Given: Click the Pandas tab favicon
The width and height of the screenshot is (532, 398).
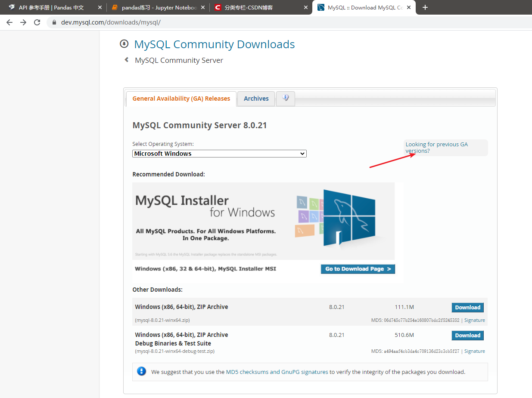Looking at the screenshot, I should [12, 8].
